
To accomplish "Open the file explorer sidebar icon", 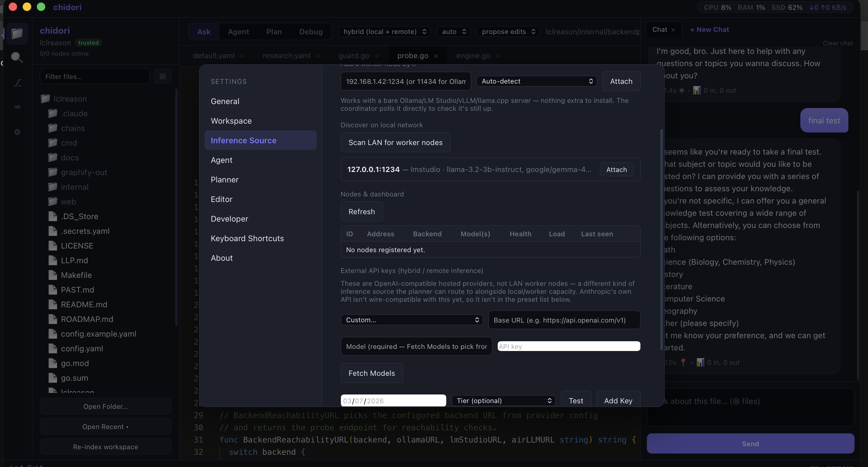I will (x=17, y=33).
